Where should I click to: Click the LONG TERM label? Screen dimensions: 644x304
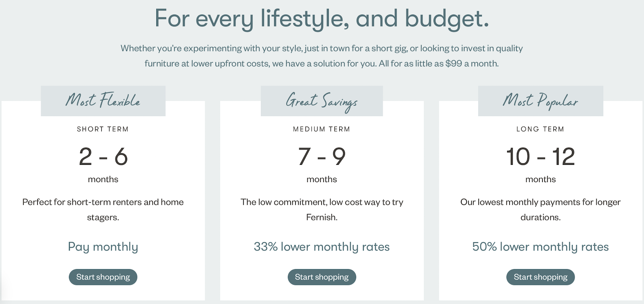tap(541, 129)
